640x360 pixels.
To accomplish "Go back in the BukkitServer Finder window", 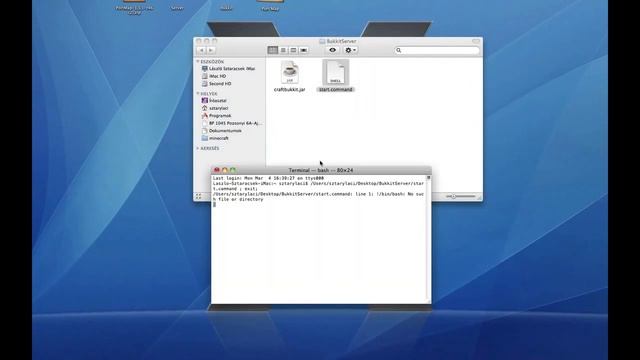I will (x=202, y=50).
